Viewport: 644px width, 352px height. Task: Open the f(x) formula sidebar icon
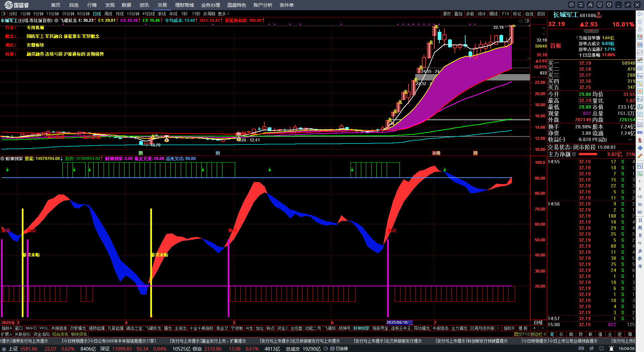tap(640, 107)
